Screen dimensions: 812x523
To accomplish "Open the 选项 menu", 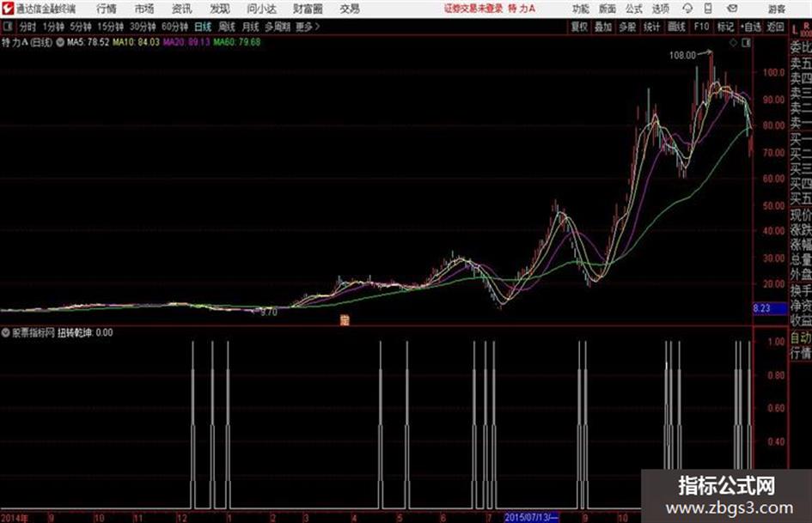I will point(660,9).
